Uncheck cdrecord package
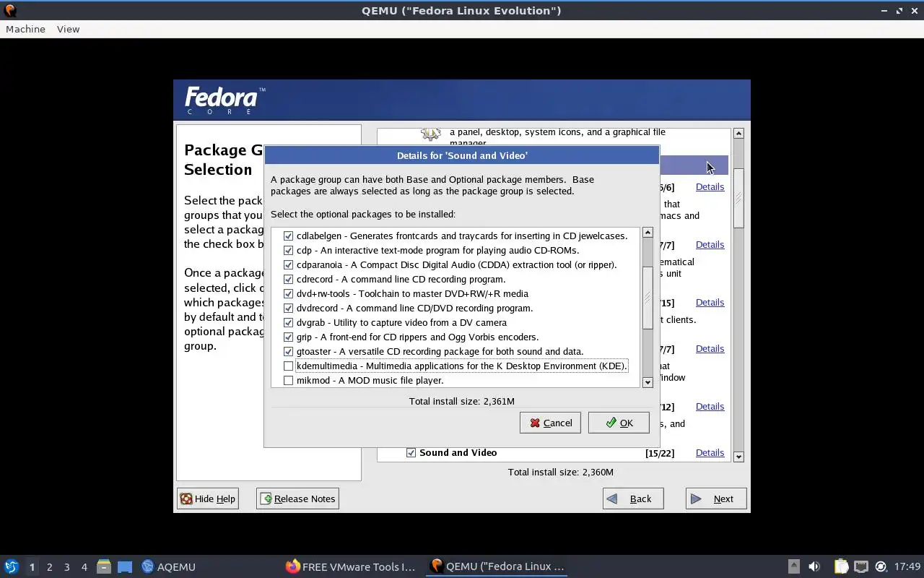The image size is (924, 578). pyautogui.click(x=288, y=279)
